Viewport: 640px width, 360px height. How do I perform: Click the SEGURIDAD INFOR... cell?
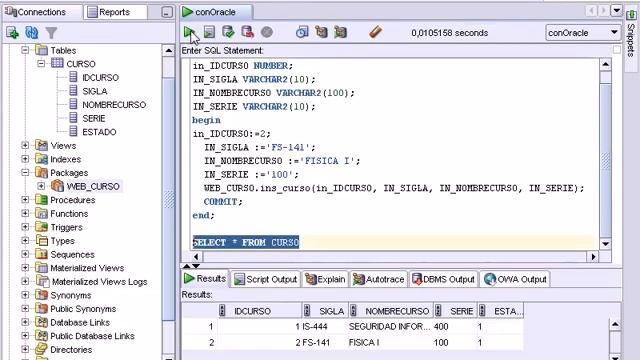(389, 327)
